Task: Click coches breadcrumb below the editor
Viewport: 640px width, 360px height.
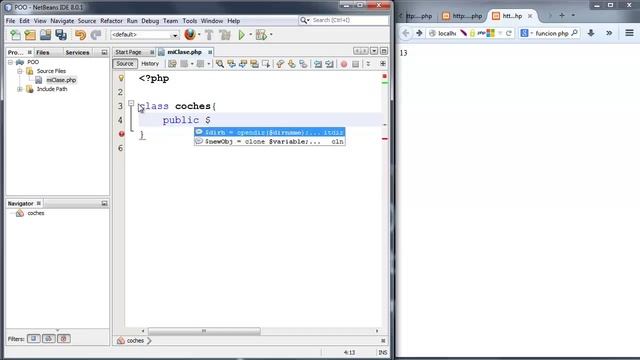Action: tap(135, 340)
